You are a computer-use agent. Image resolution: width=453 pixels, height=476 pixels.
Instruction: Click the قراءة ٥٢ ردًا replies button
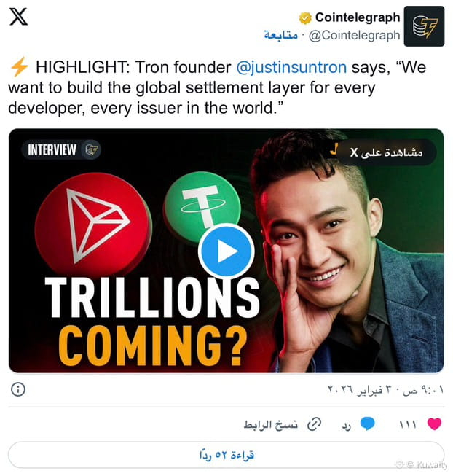pyautogui.click(x=227, y=455)
